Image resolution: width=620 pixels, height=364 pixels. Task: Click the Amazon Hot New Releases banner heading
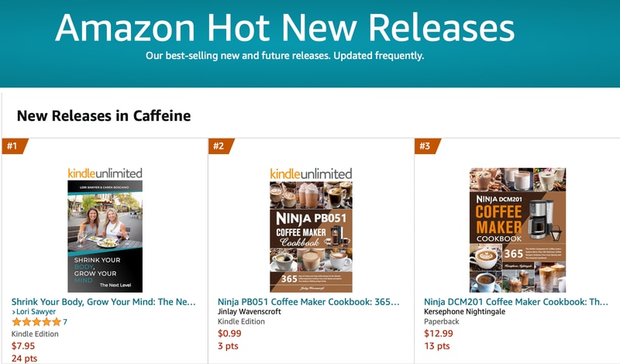tap(284, 28)
